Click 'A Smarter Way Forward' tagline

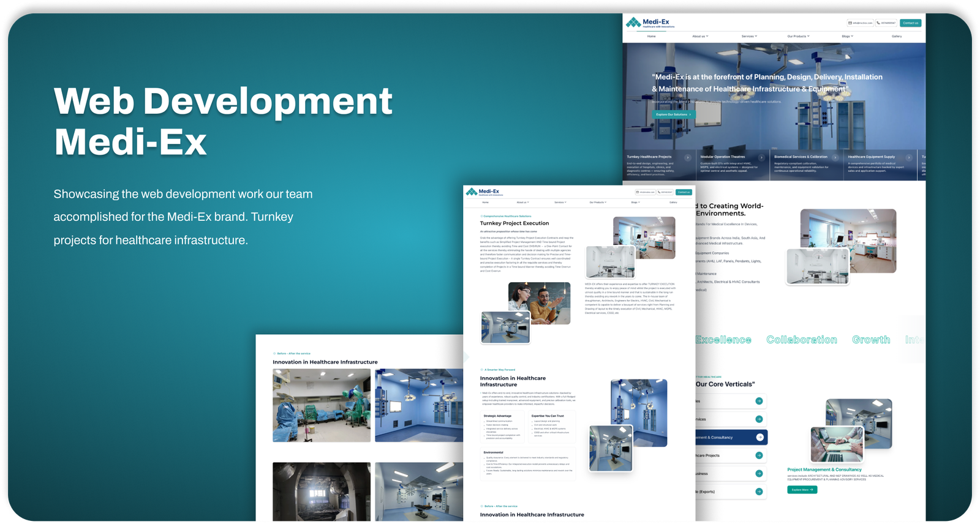coord(499,370)
